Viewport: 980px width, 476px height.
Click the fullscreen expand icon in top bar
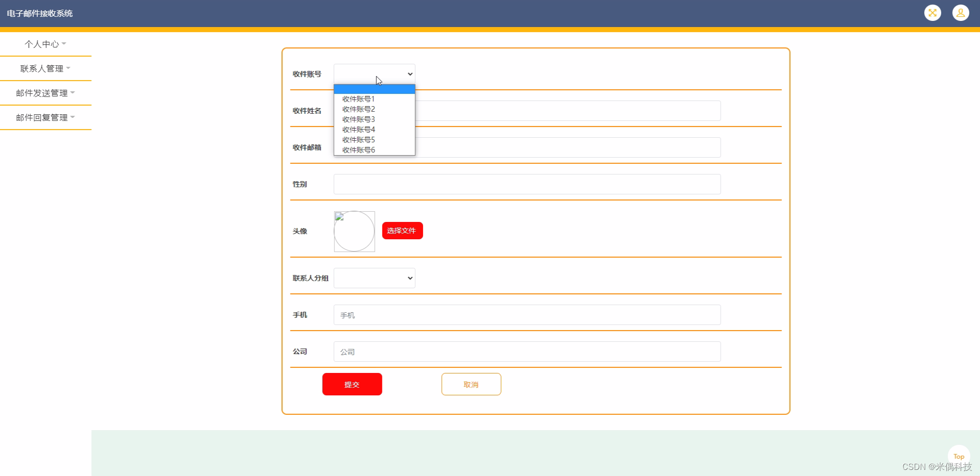pyautogui.click(x=933, y=13)
